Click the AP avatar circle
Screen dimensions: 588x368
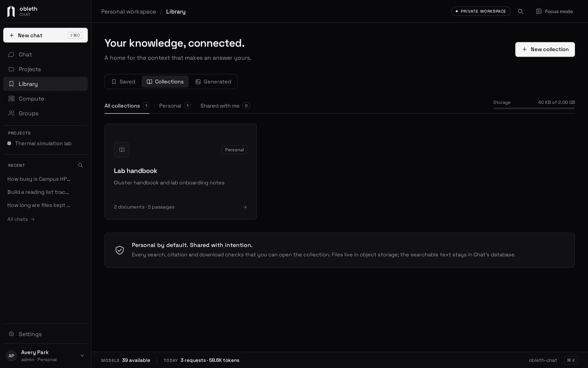pos(11,356)
